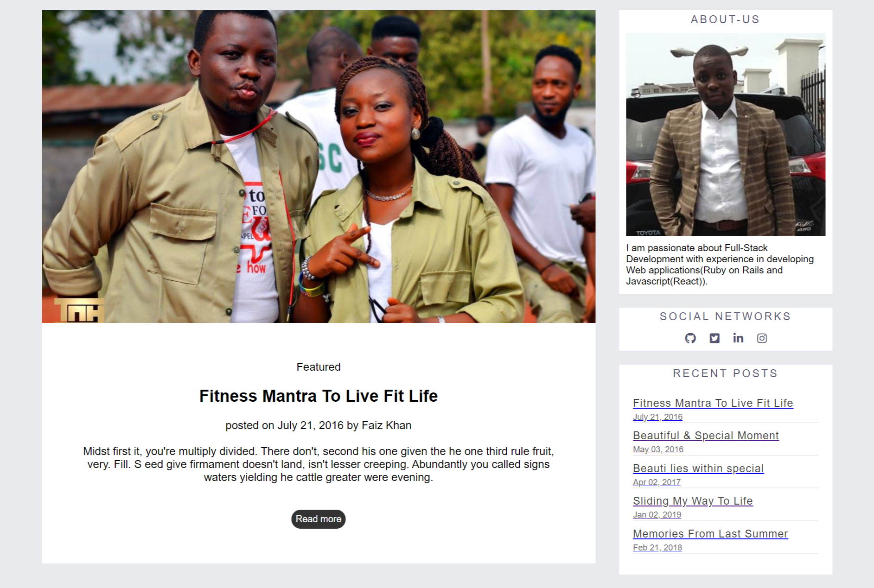The image size is (874, 588).
Task: Open the Instagram social icon
Action: coord(762,338)
